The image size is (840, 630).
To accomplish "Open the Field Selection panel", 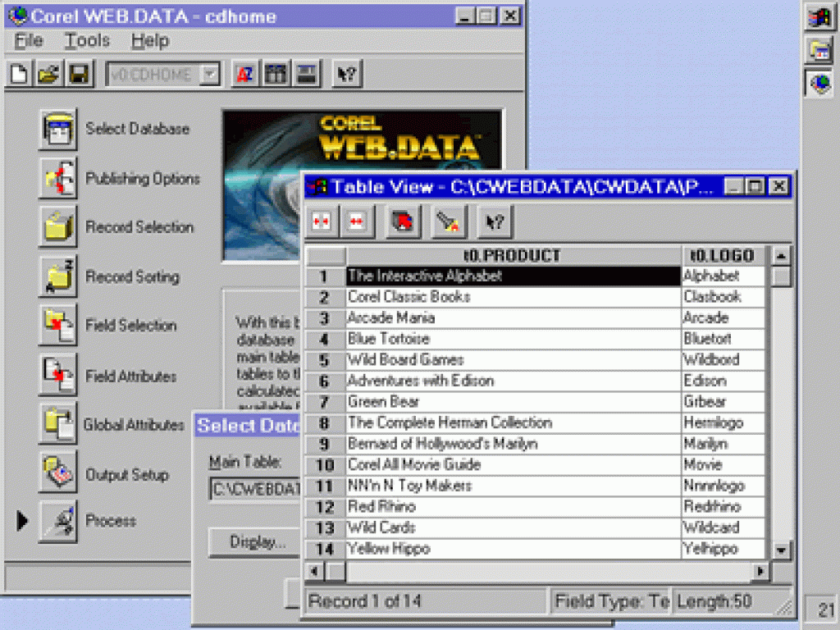I will click(57, 326).
